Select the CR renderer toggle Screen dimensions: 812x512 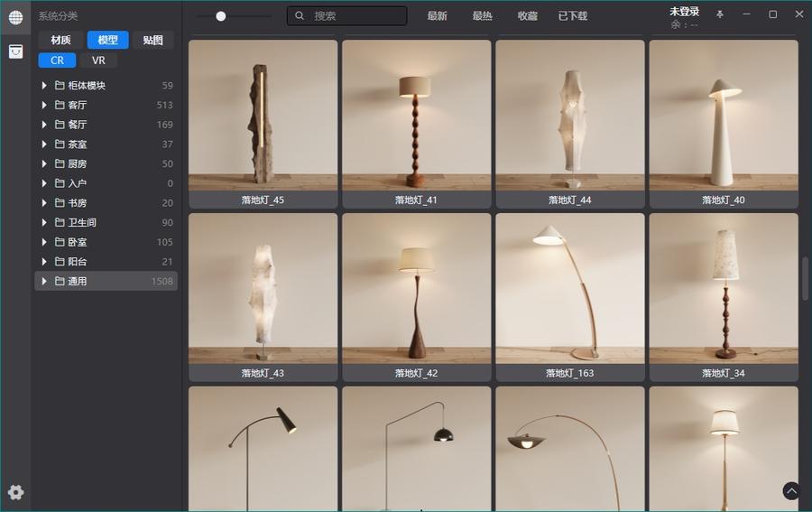[x=57, y=61]
